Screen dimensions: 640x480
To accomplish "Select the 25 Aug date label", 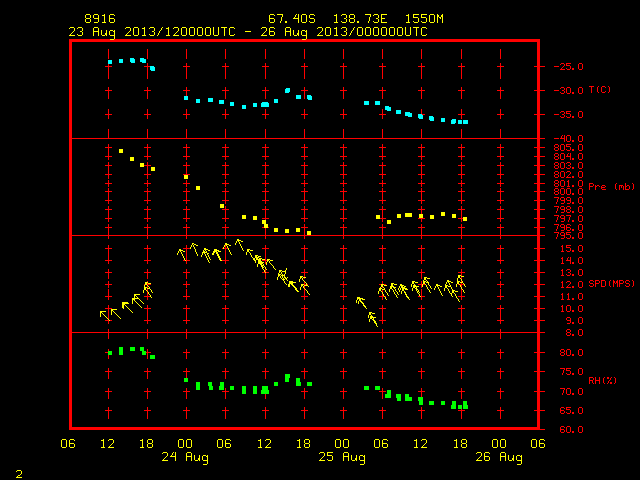I will 342,457.
